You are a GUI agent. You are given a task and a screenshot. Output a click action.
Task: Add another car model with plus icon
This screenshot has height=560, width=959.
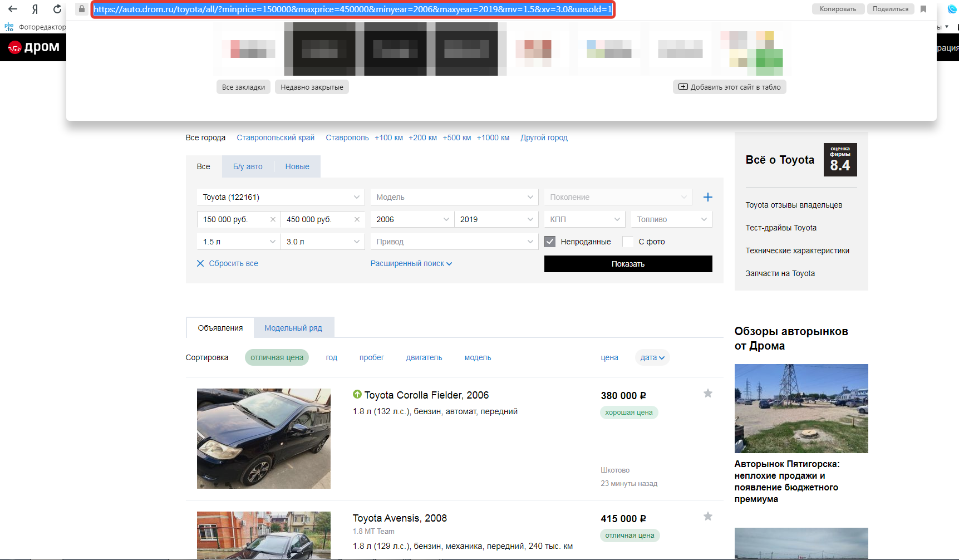coord(707,197)
